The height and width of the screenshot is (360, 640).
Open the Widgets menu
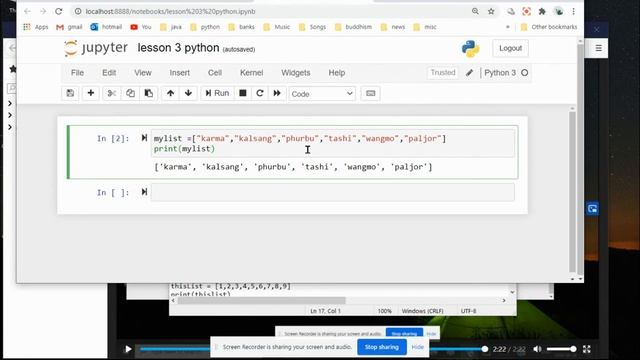click(x=296, y=73)
